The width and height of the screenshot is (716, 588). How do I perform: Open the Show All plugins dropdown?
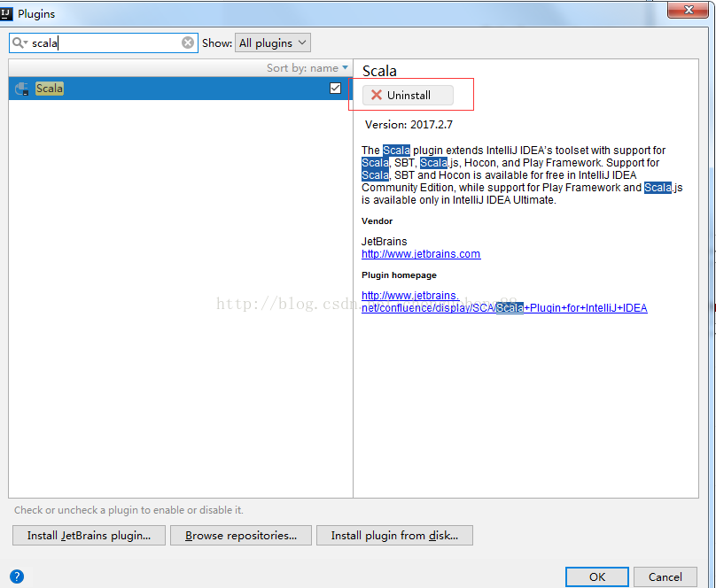(x=273, y=43)
